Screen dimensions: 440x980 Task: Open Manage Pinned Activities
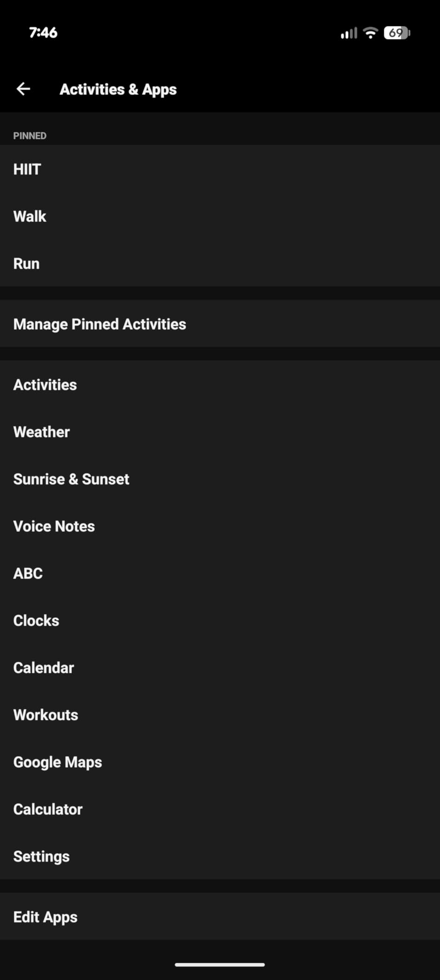click(220, 324)
